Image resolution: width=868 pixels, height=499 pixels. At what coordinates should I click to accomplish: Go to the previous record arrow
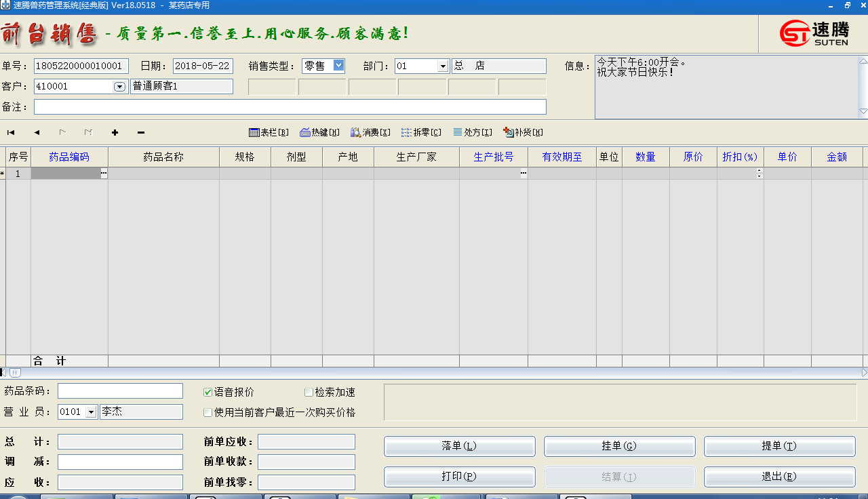(x=37, y=133)
